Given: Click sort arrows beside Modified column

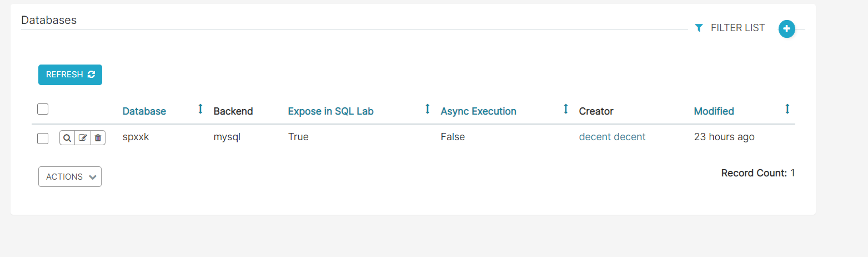Looking at the screenshot, I should (787, 110).
